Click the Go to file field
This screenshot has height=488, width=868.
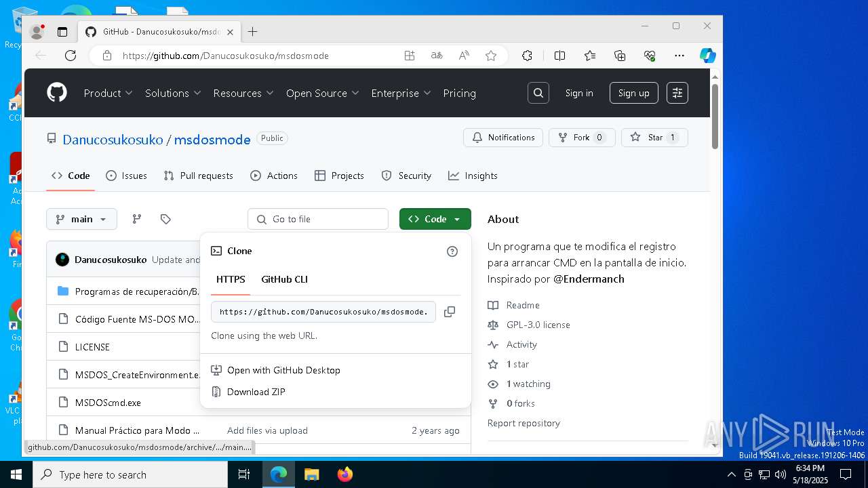(318, 219)
